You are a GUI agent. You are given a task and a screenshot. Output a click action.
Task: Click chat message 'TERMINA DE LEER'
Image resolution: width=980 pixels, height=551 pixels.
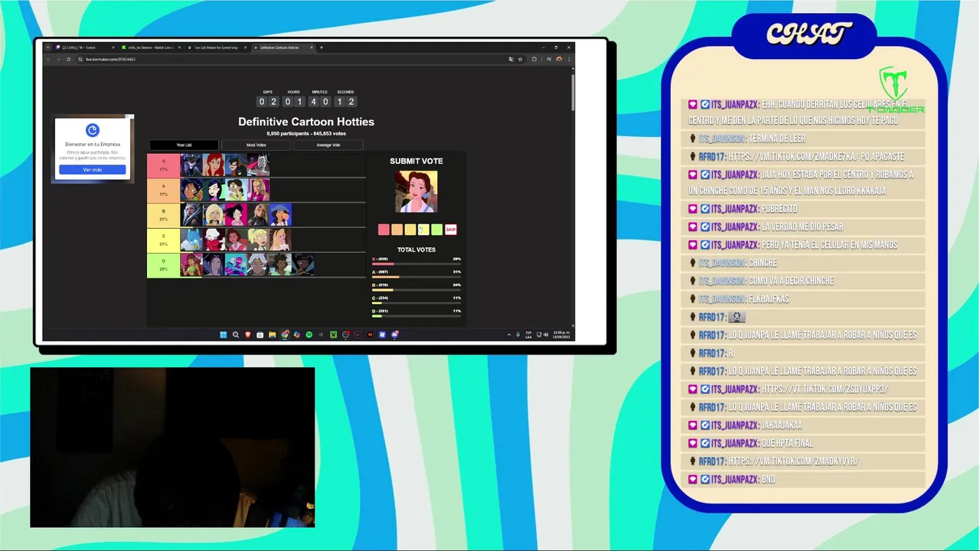pos(776,139)
